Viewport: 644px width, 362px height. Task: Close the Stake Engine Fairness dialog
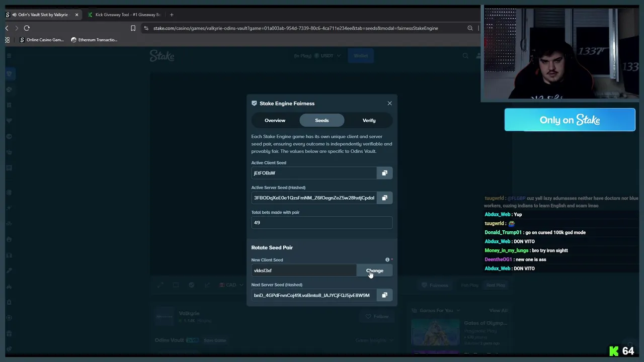coord(389,103)
